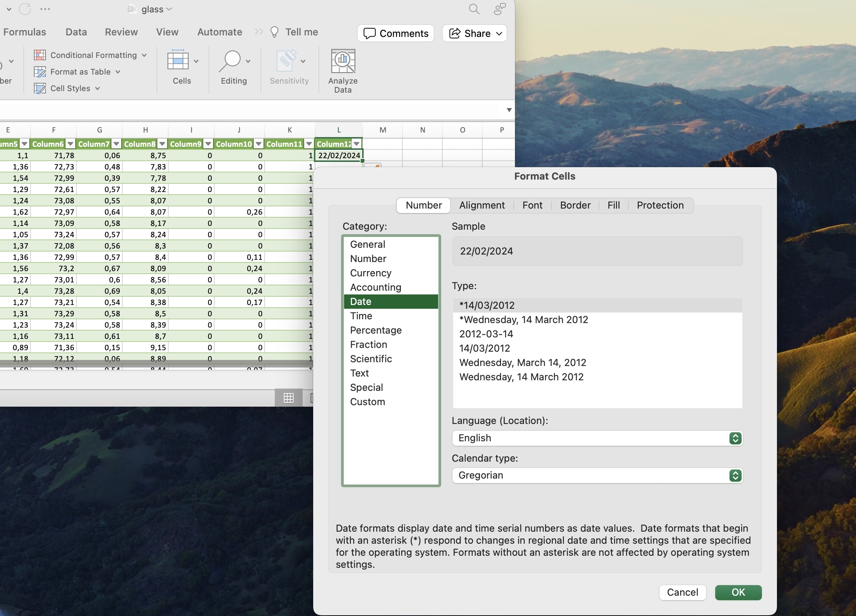Open the Calendar type dropdown

(735, 476)
